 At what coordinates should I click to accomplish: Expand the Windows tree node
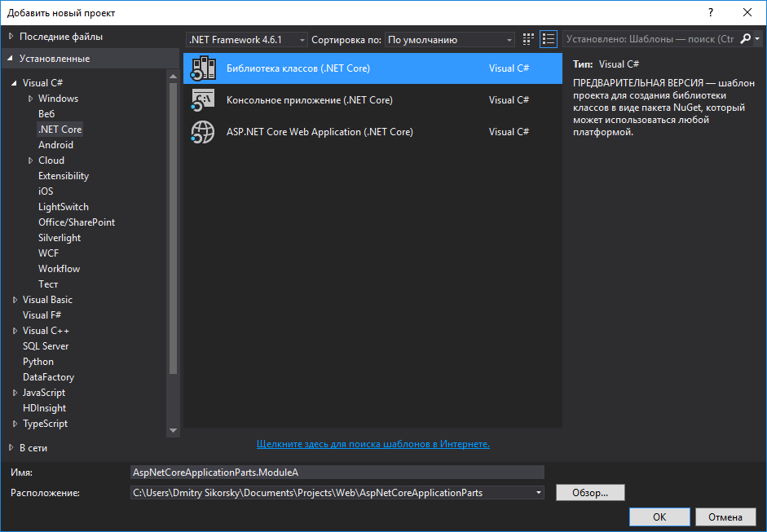click(31, 98)
